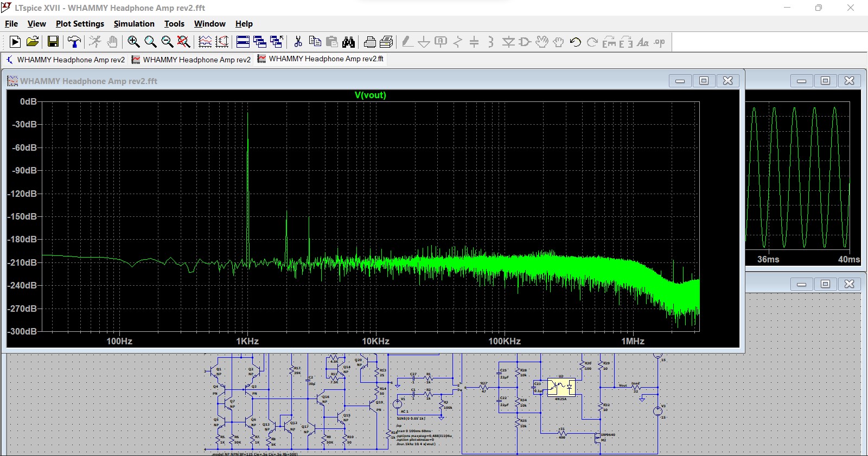Open the Simulation menu
Image resolution: width=868 pixels, height=456 pixels.
134,24
